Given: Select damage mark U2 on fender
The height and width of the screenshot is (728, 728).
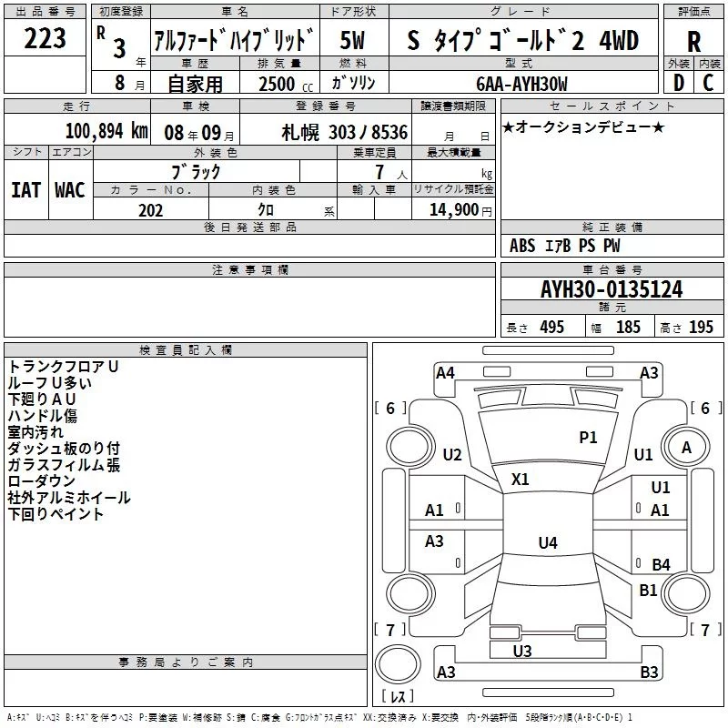Looking at the screenshot, I should click(452, 454).
